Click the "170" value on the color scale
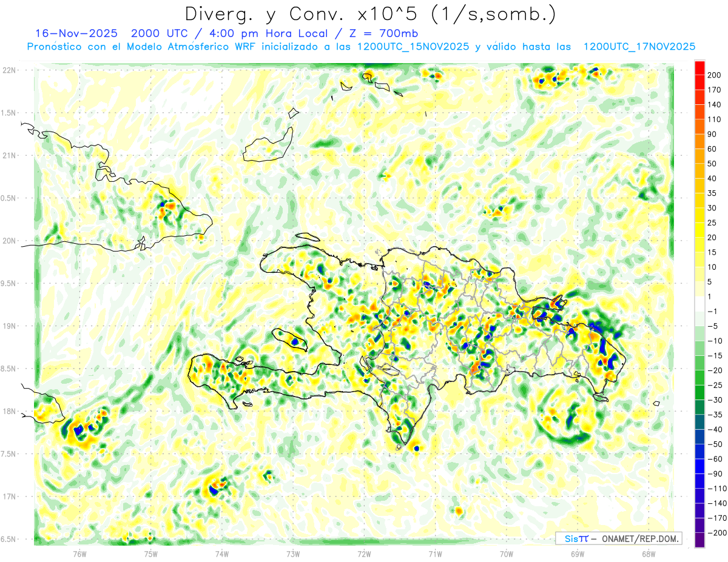The height and width of the screenshot is (562, 728). (715, 90)
